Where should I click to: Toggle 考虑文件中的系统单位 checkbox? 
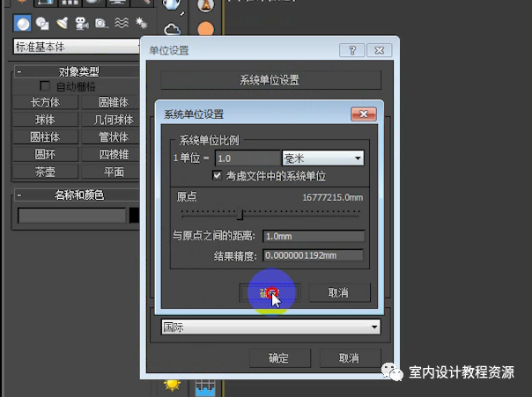[217, 175]
